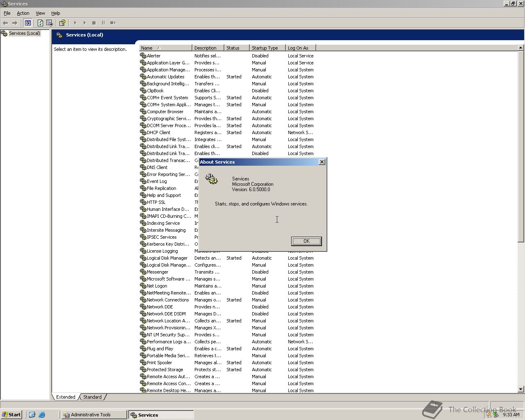Sort list by Status column header
The width and height of the screenshot is (525, 420).
click(237, 48)
